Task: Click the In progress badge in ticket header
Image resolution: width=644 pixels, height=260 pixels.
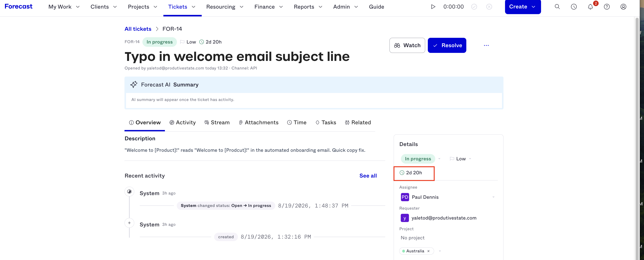Action: (x=160, y=42)
